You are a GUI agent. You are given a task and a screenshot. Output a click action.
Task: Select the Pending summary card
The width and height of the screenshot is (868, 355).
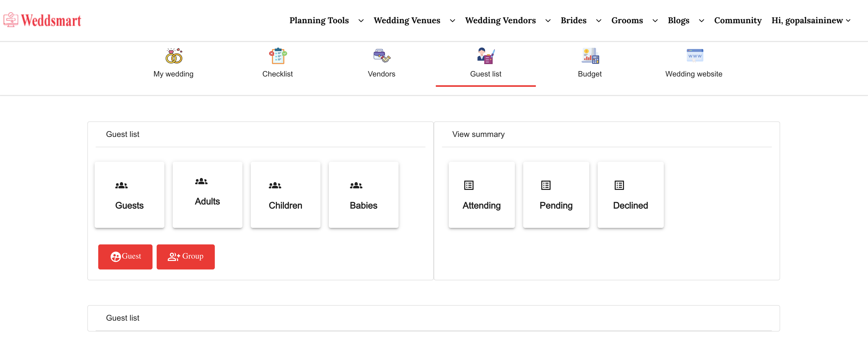point(556,195)
